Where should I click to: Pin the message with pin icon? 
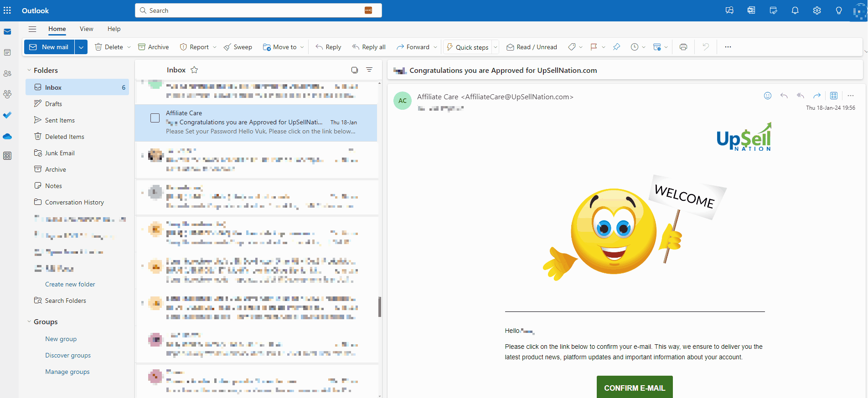[x=616, y=47]
